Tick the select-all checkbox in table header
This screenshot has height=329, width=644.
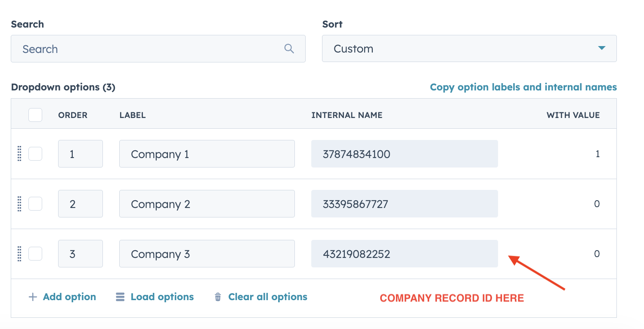[35, 115]
